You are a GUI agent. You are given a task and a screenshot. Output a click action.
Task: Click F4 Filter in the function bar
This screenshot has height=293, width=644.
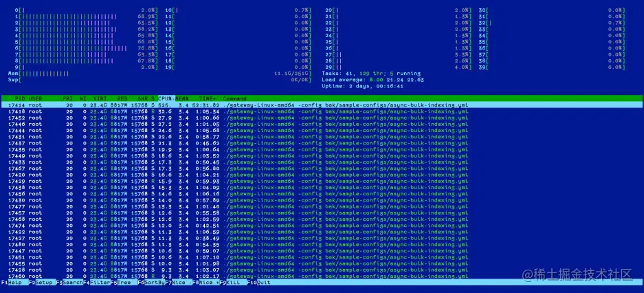click(97, 283)
